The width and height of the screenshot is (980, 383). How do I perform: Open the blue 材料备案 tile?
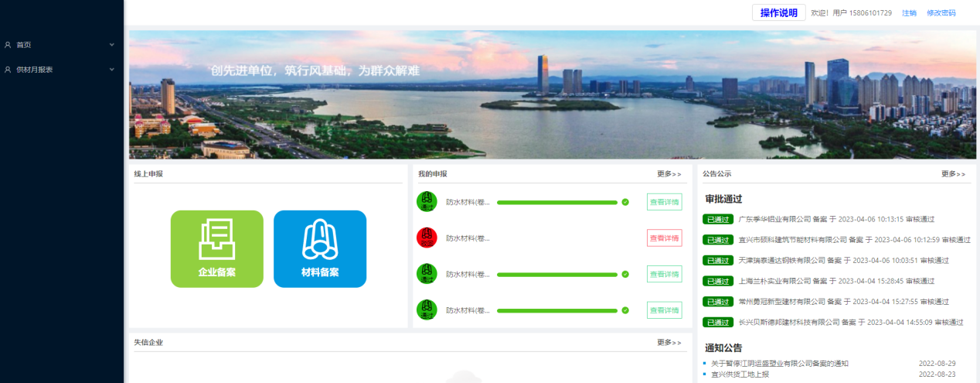pyautogui.click(x=320, y=248)
